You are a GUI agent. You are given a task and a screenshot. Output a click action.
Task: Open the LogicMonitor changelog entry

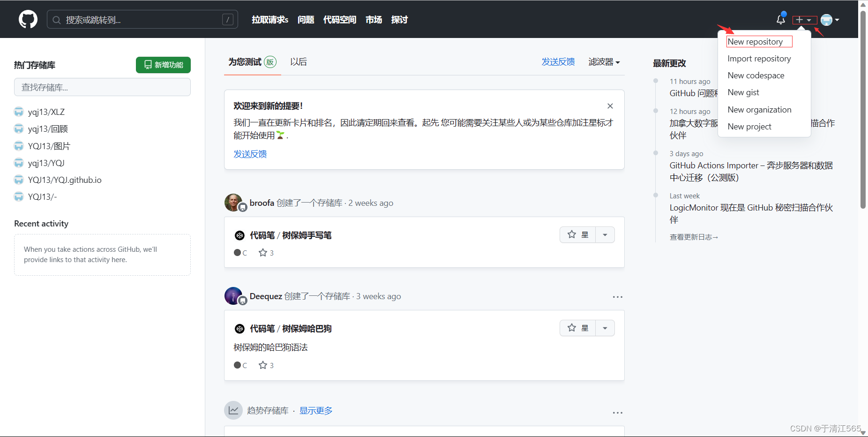click(x=751, y=214)
